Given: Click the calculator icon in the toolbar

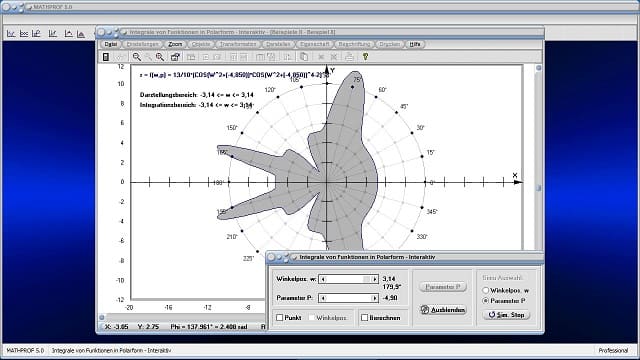Looking at the screenshot, I should click(106, 57).
